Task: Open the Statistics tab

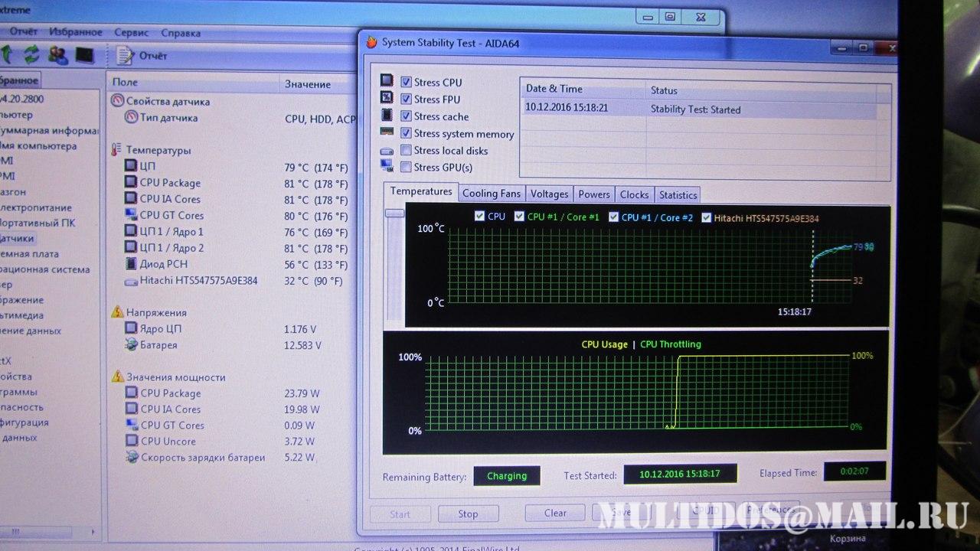Action: (x=678, y=195)
